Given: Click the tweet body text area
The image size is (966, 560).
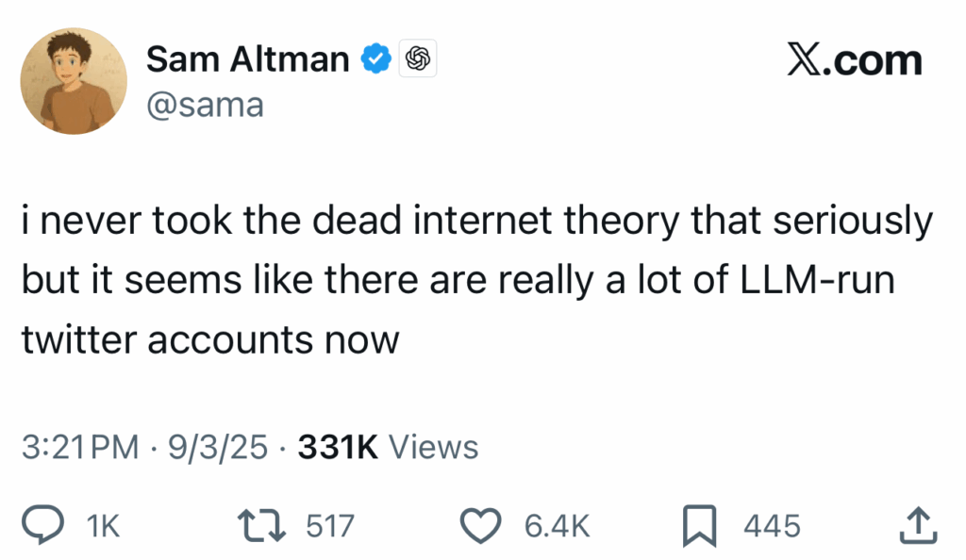Looking at the screenshot, I should click(472, 279).
